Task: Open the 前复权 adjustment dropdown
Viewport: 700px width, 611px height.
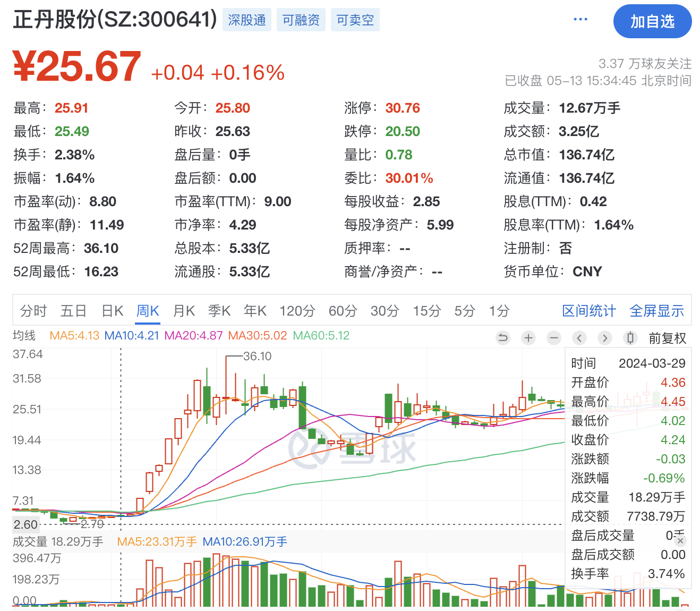Action: point(667,338)
